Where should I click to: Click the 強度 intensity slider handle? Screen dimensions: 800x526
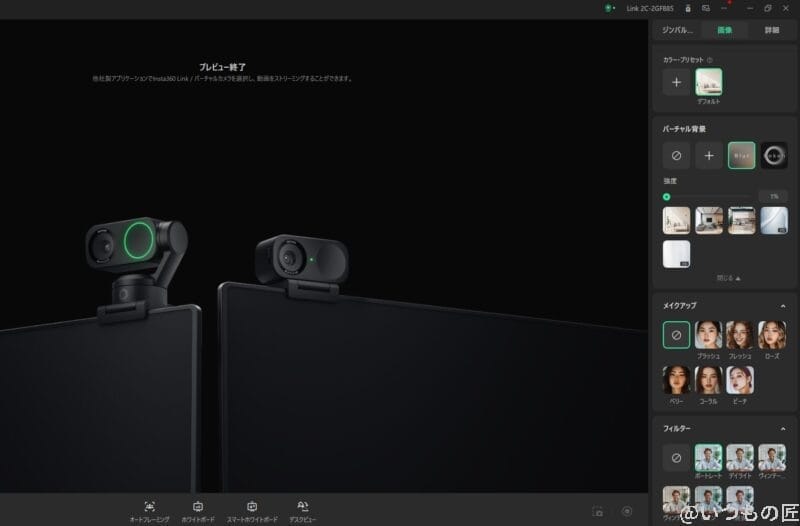[666, 197]
